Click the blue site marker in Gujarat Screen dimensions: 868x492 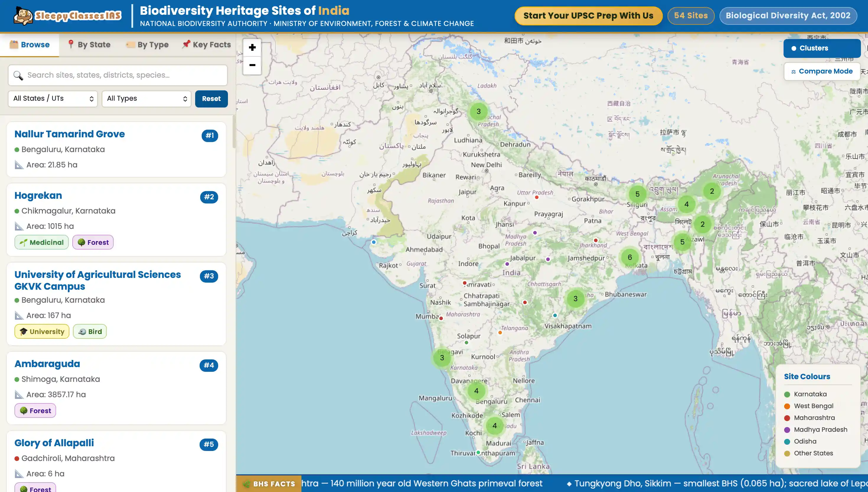[x=373, y=242]
